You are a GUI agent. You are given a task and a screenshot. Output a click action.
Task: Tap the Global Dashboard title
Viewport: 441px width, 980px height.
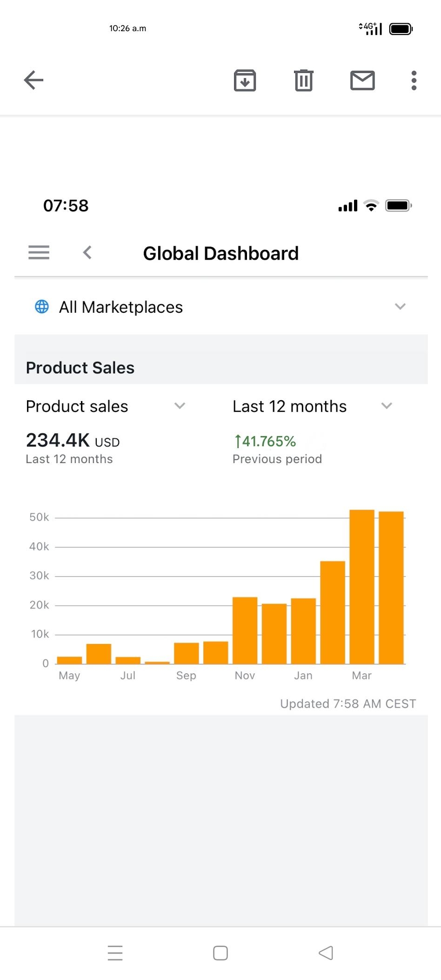tap(220, 254)
